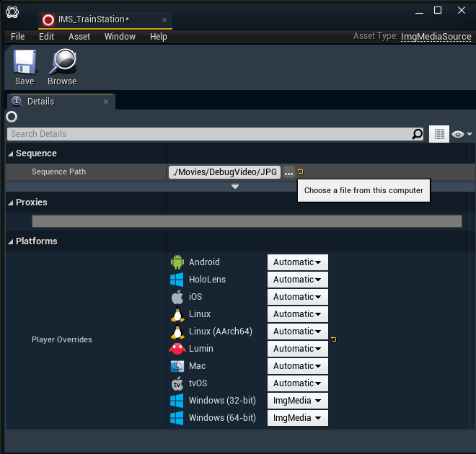The image size is (476, 454).
Task: Click the Unreal Engine logo icon
Action: pos(12,11)
